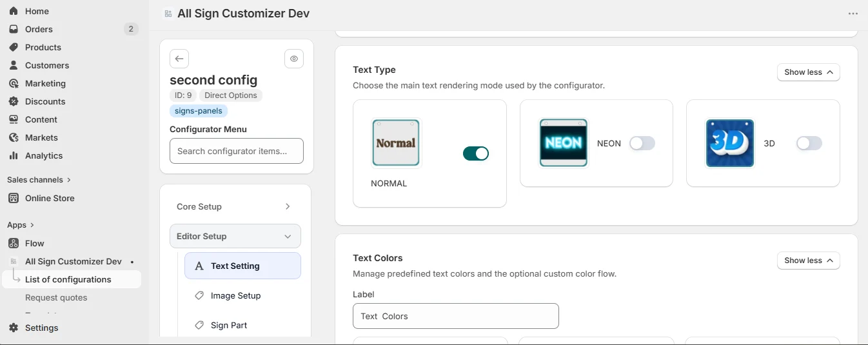Screen dimensions: 868x345
Task: Click the Analytics bar chart icon
Action: click(14, 155)
